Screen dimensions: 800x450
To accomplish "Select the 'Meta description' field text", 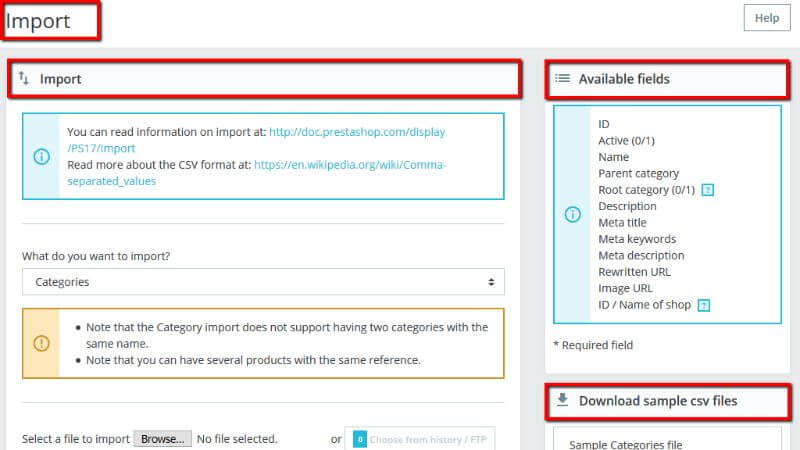I will tap(641, 255).
